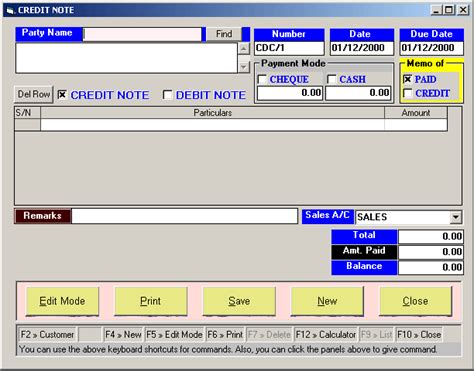This screenshot has width=474, height=371.
Task: Click the Party Name label
Action: [47, 33]
